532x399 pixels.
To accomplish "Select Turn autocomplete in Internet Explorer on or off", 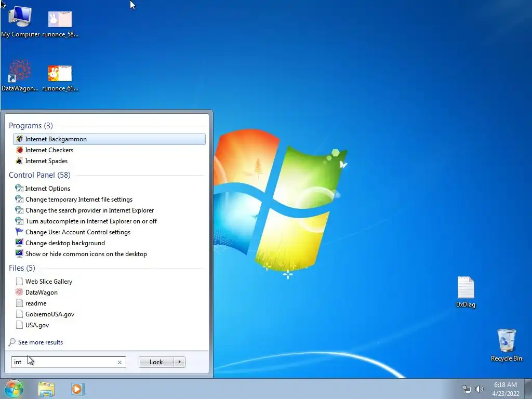I will 109,221.
